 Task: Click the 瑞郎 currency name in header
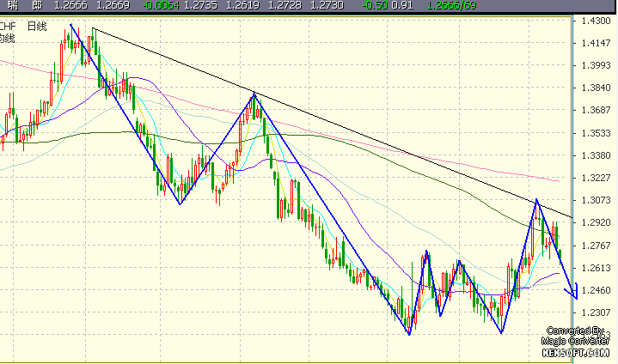click(x=25, y=5)
